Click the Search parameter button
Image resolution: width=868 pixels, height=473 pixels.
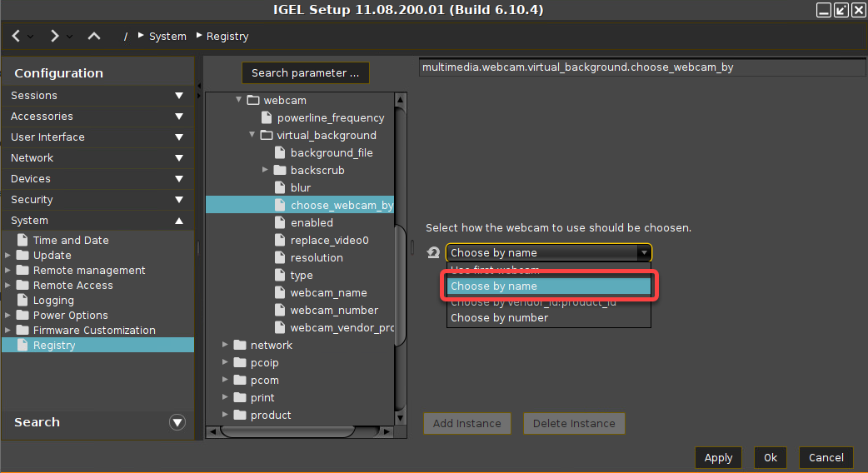305,72
